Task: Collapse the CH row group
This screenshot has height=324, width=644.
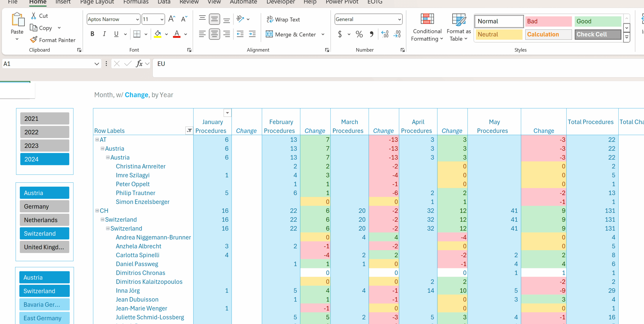Action: [x=97, y=211]
